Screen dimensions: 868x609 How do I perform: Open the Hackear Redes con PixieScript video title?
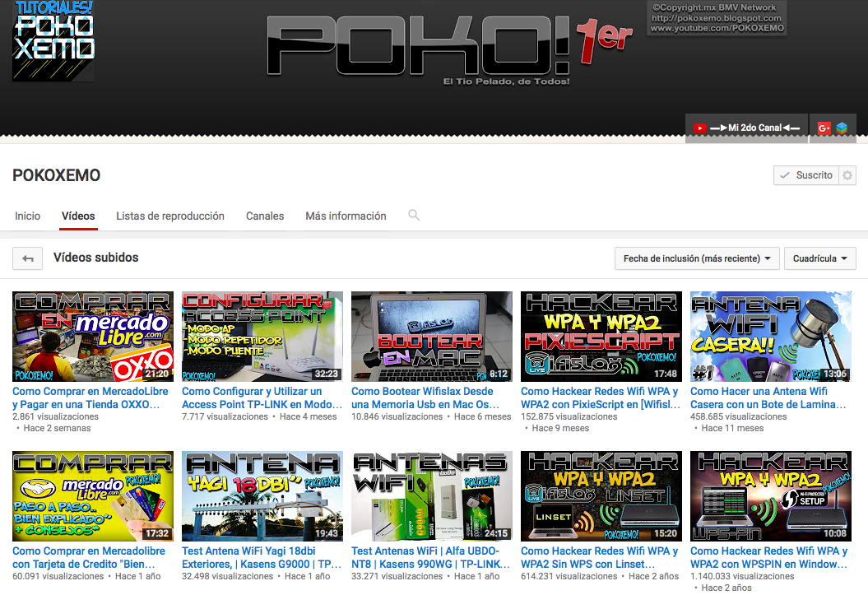pyautogui.click(x=600, y=397)
